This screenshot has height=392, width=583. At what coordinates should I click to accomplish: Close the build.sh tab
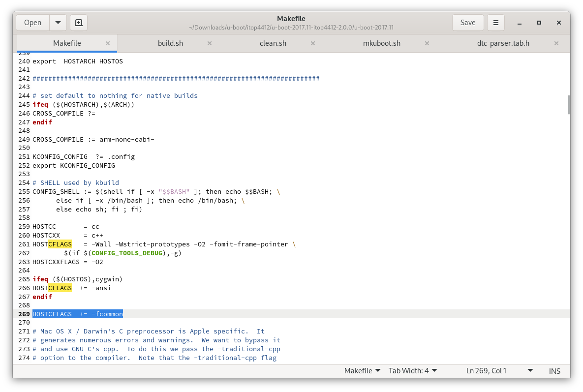point(210,43)
